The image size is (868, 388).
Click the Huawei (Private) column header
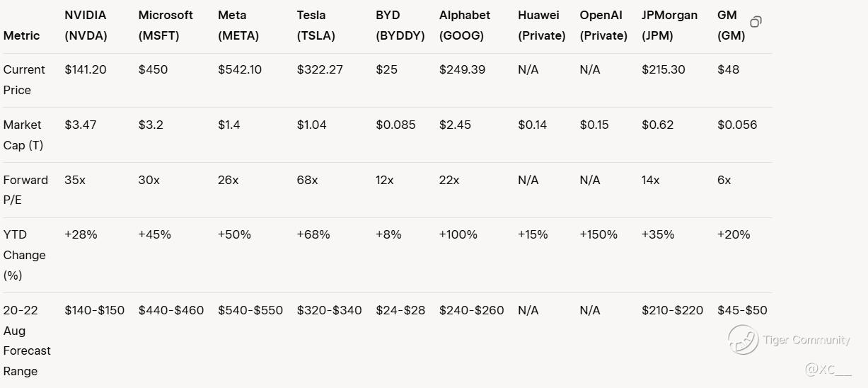pyautogui.click(x=541, y=25)
